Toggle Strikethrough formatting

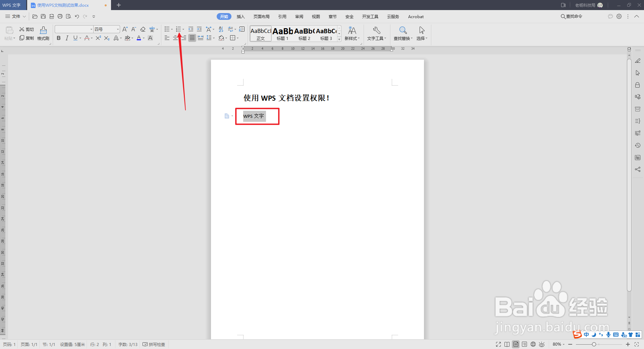[x=87, y=38]
